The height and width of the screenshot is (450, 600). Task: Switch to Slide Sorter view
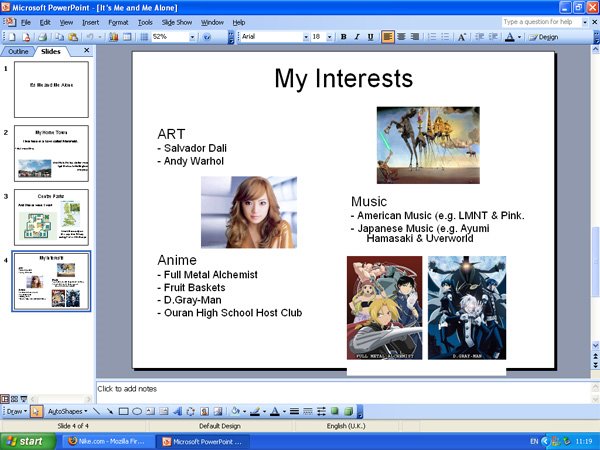[15, 399]
